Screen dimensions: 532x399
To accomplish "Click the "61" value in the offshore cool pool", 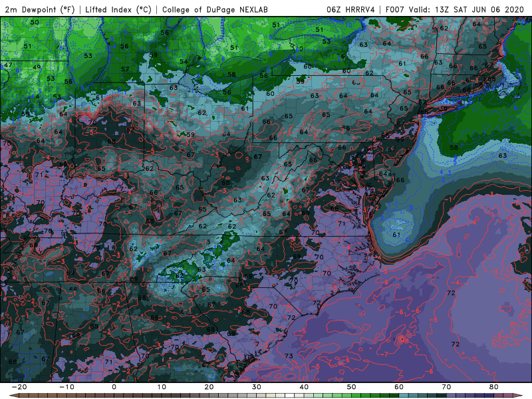I will [396, 235].
